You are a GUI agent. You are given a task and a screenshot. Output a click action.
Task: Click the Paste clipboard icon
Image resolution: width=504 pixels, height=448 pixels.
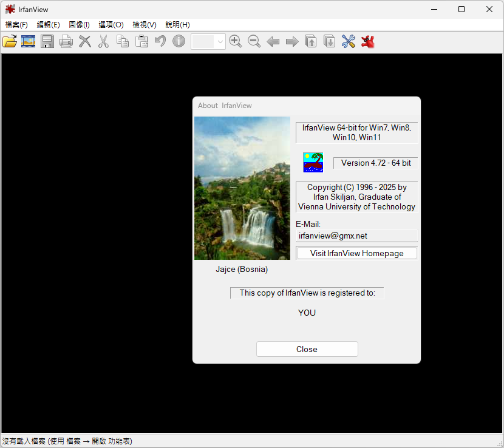point(141,41)
